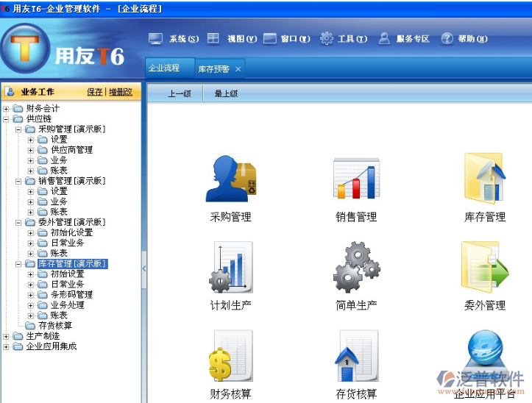Launch the 计划生产 planned production icon

pos(230,268)
